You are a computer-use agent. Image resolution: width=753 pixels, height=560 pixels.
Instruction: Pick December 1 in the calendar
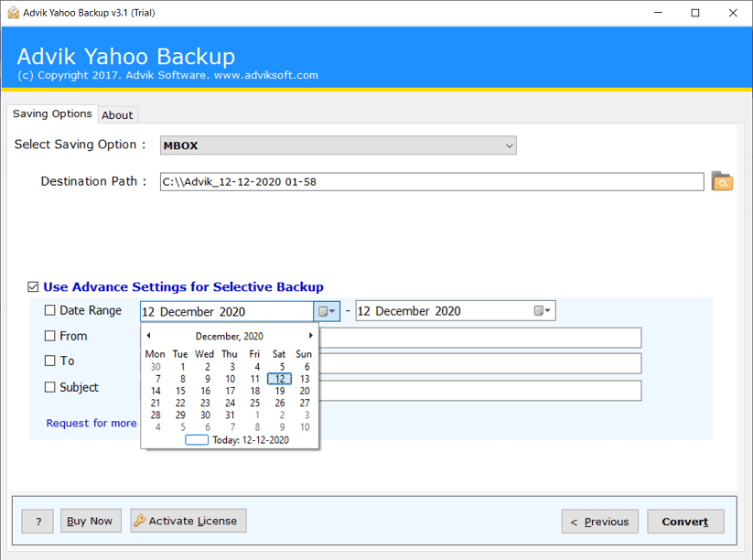coord(182,367)
